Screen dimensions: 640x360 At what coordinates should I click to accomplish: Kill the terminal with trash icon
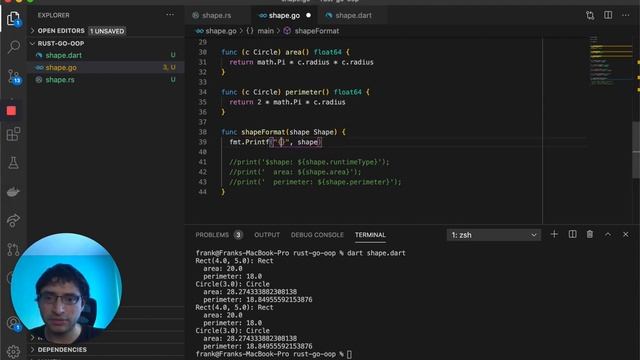tap(590, 234)
